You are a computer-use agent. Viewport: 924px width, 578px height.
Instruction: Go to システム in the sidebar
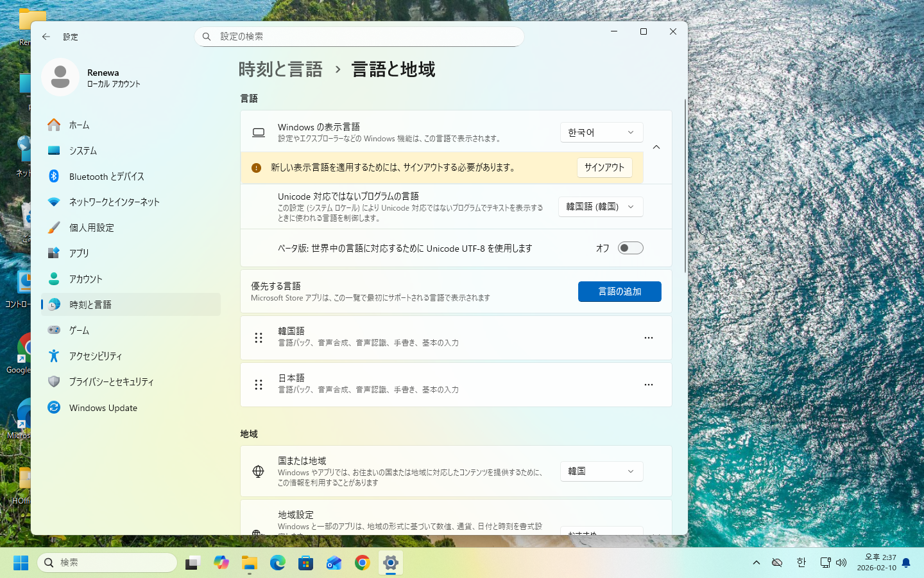(x=83, y=150)
